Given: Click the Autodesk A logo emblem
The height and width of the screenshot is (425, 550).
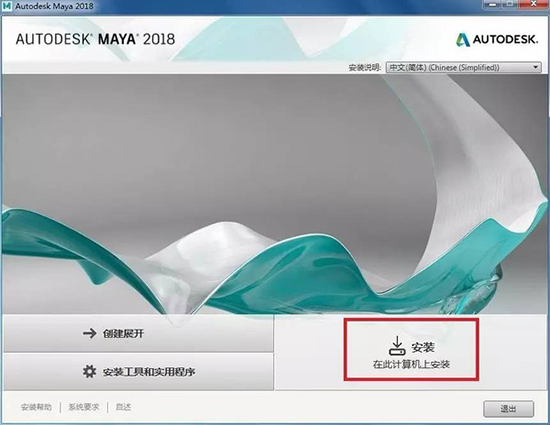Looking at the screenshot, I should tap(463, 39).
